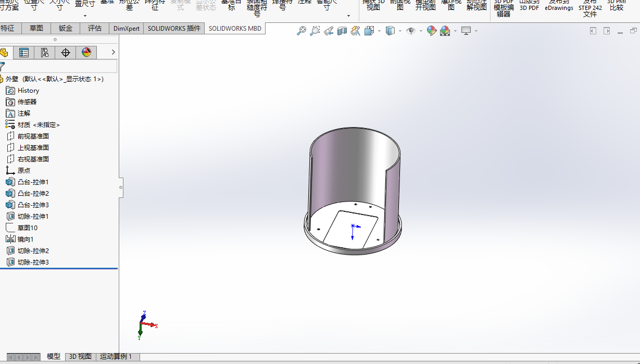The image size is (640, 364).
Task: Open the DimXpertManager crosshair tab
Action: tap(66, 53)
